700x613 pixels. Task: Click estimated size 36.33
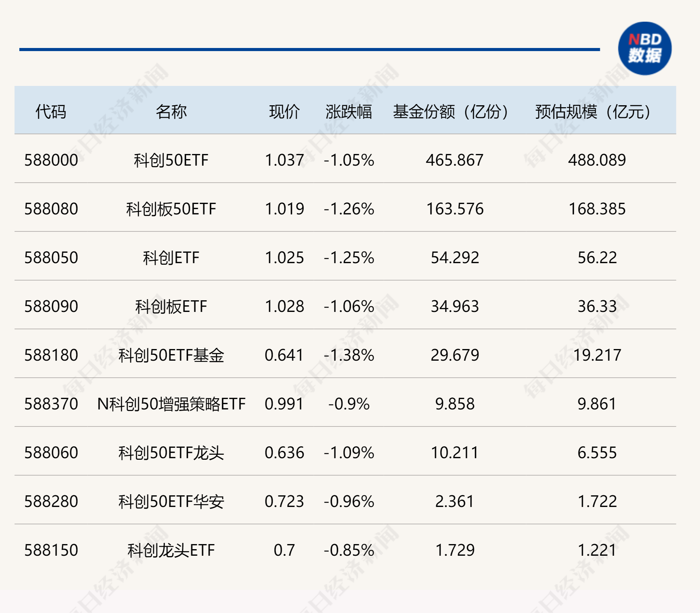[x=597, y=306]
